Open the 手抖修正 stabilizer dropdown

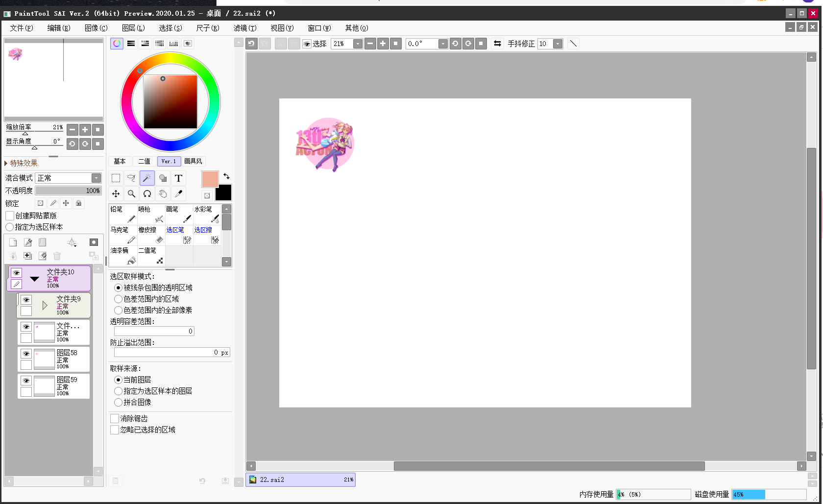(557, 44)
